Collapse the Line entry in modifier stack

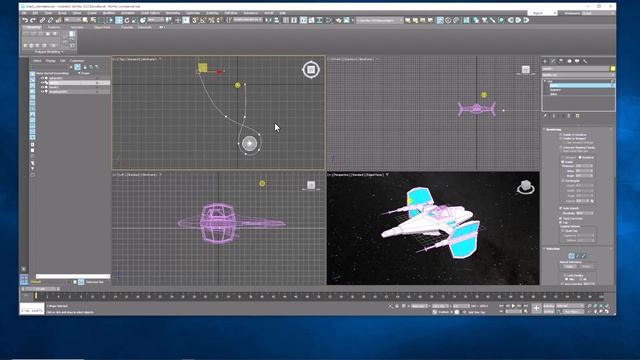(545, 81)
